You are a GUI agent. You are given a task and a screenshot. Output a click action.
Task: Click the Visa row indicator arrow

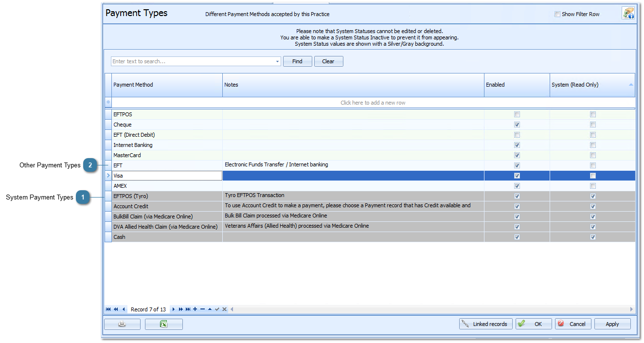click(x=108, y=176)
